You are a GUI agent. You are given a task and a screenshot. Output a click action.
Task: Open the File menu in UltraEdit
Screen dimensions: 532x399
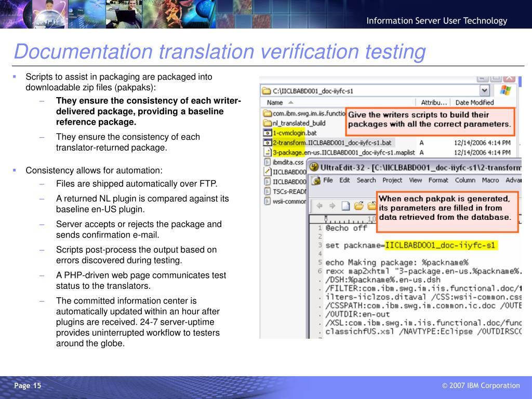(328, 180)
